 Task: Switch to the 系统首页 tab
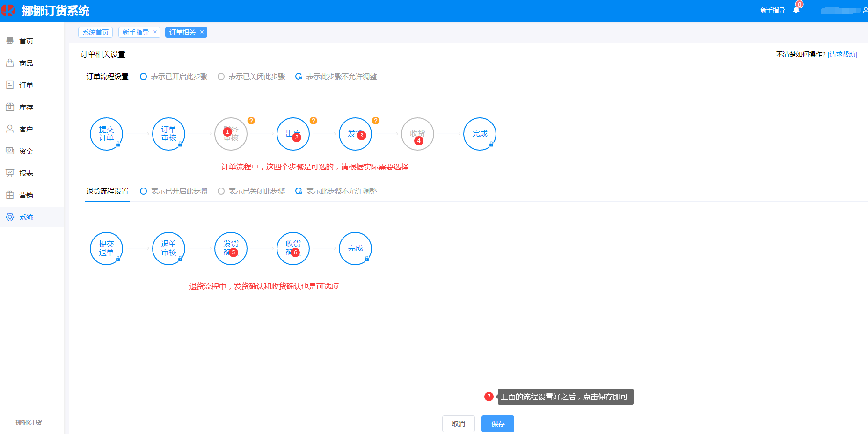(95, 32)
